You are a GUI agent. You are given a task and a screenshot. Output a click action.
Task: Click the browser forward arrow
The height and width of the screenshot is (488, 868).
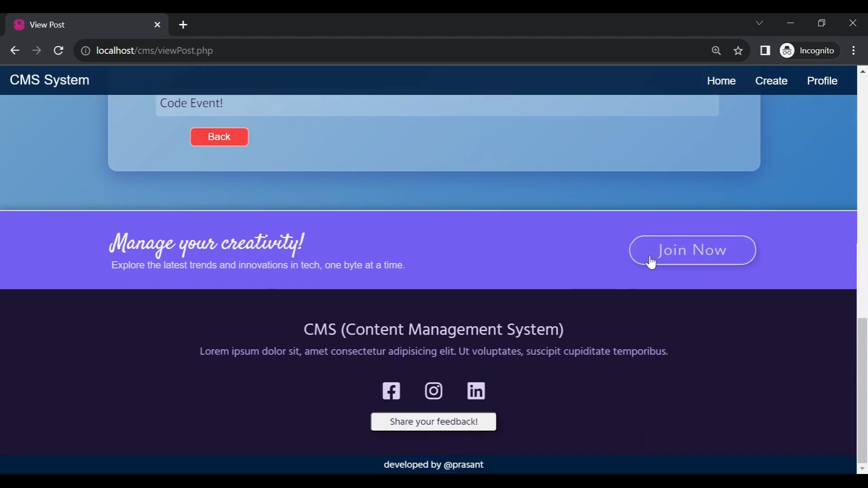tap(37, 51)
